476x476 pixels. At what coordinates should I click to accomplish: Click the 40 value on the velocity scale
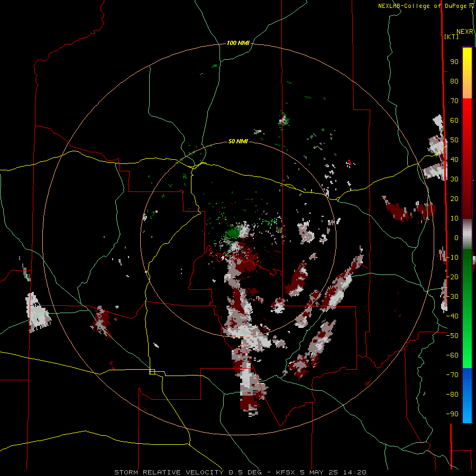[454, 160]
